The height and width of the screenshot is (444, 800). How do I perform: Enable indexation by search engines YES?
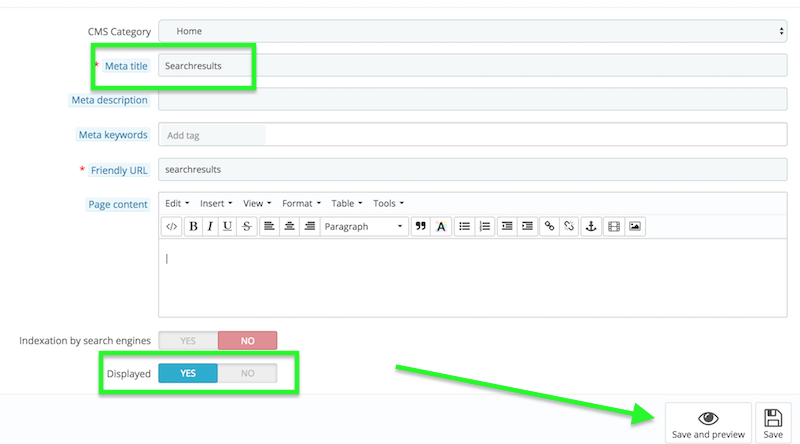click(x=188, y=341)
